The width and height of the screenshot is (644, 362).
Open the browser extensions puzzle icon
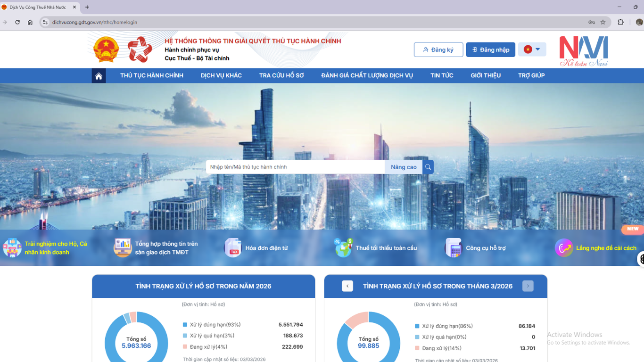620,22
